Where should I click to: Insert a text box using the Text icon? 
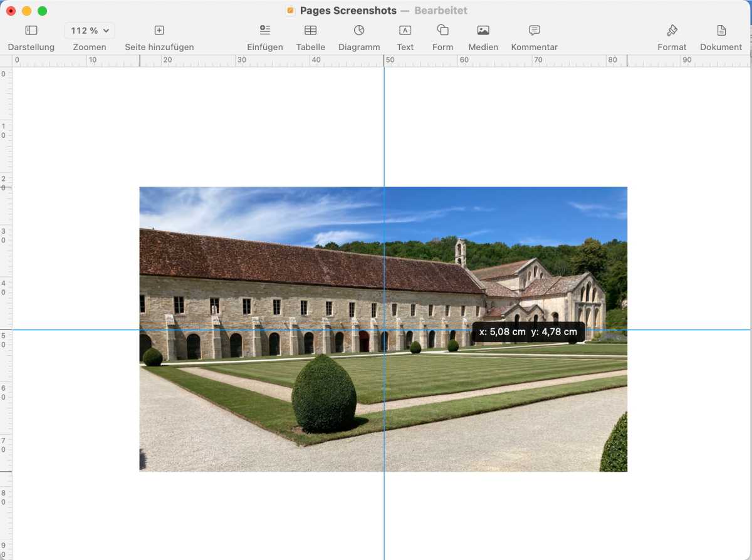[x=405, y=30]
